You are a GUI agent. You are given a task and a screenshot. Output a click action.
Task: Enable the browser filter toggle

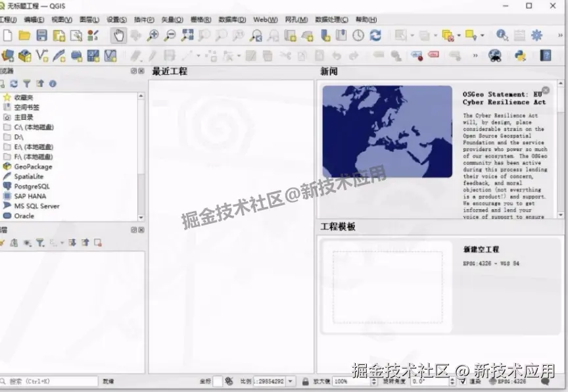pos(27,84)
